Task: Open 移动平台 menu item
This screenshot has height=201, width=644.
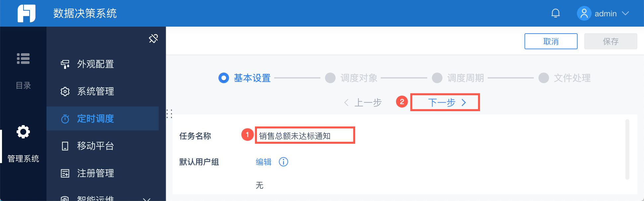Action: pos(95,146)
